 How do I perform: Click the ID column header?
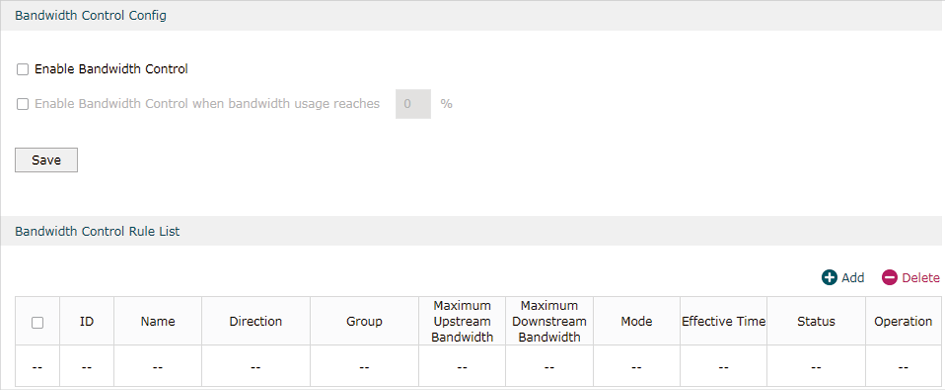[x=87, y=322]
